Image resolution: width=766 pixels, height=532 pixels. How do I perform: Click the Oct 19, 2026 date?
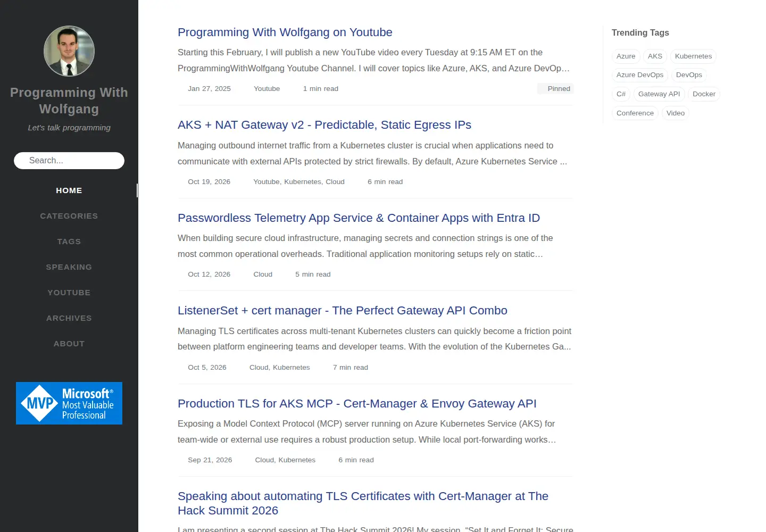(209, 182)
